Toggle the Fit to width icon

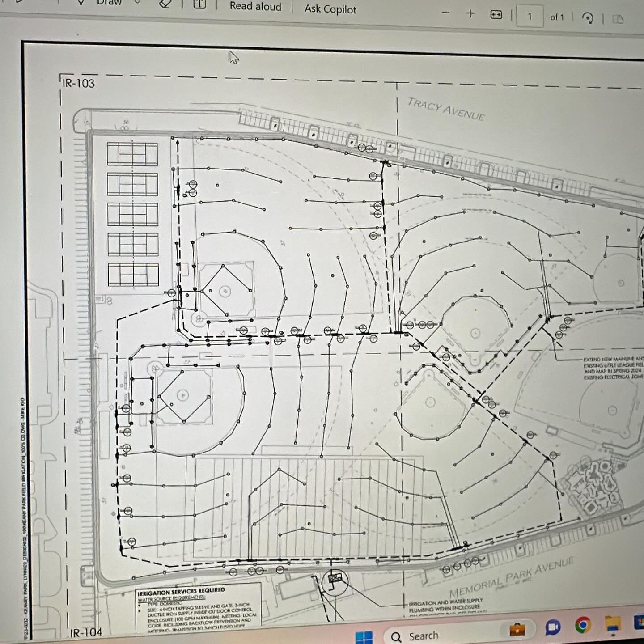[496, 15]
